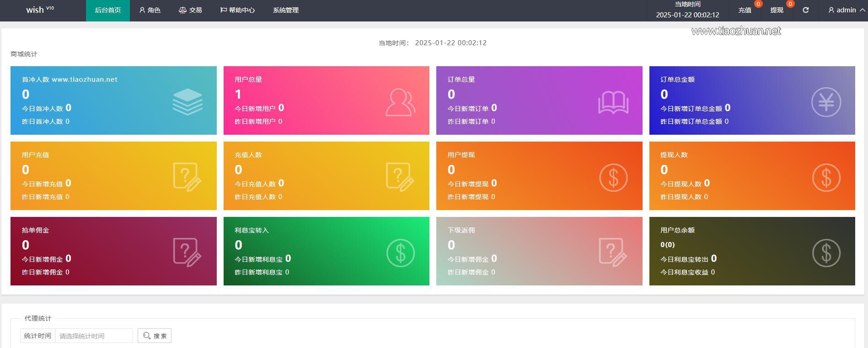Click the stacked layers icon on 首冲人数 card
868x348 pixels.
(x=188, y=102)
